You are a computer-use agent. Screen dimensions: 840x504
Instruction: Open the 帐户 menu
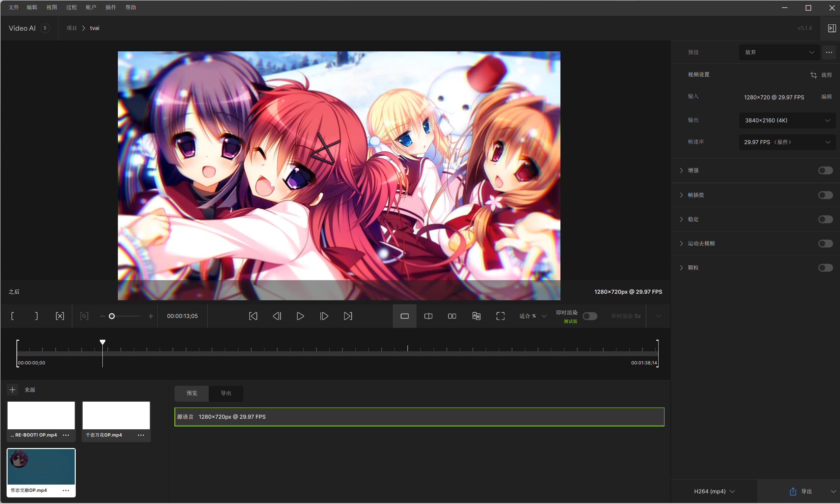point(91,7)
